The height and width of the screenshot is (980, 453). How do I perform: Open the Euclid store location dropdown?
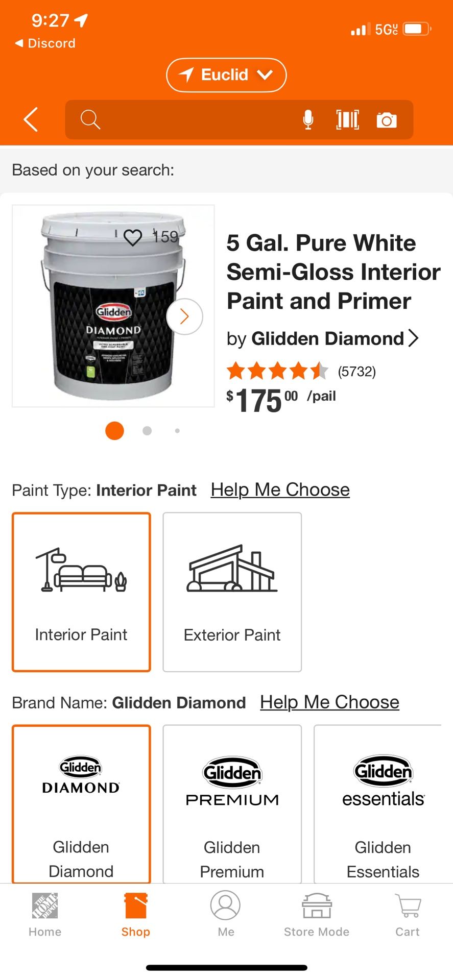pyautogui.click(x=226, y=75)
